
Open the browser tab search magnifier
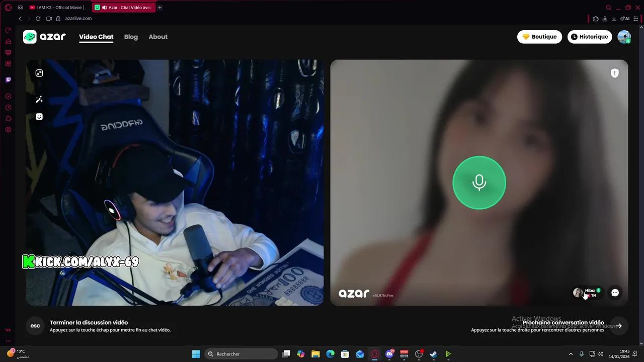[609, 8]
